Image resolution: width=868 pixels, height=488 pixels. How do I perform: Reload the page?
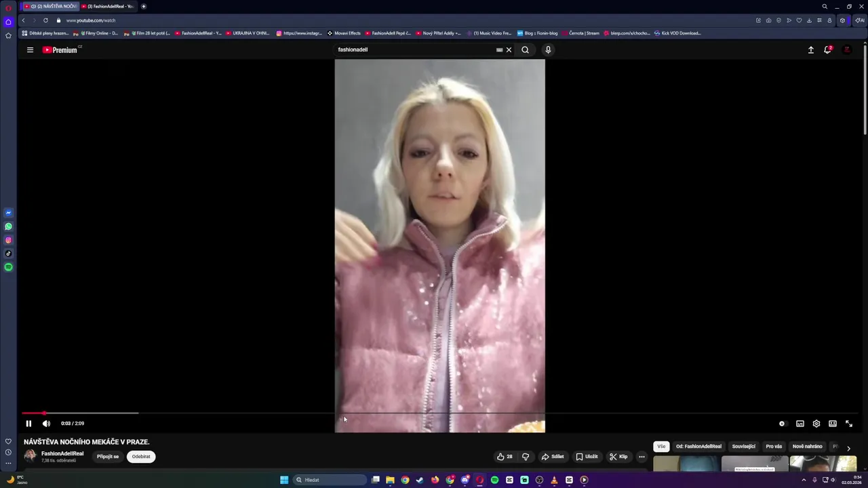click(x=45, y=20)
